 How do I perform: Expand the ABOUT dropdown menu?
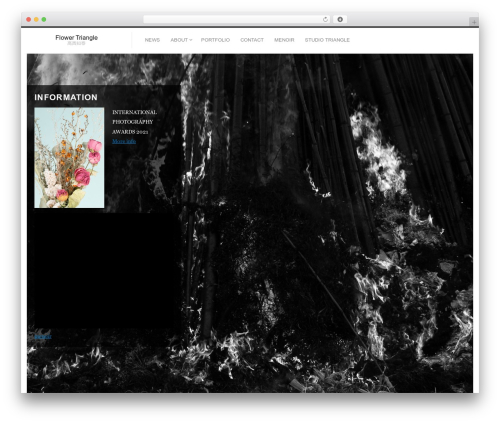[x=181, y=40]
